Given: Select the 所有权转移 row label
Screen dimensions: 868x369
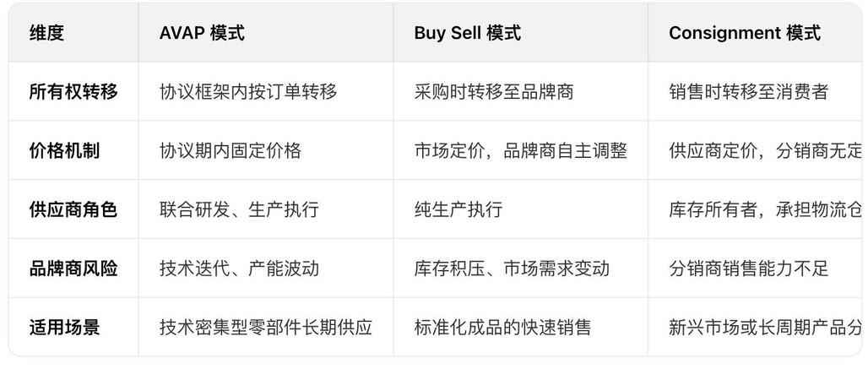Looking at the screenshot, I should [73, 92].
